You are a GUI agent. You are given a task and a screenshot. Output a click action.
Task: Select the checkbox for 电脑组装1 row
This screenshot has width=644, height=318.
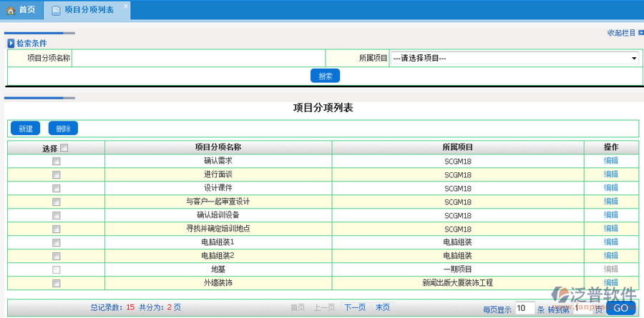coord(57,242)
